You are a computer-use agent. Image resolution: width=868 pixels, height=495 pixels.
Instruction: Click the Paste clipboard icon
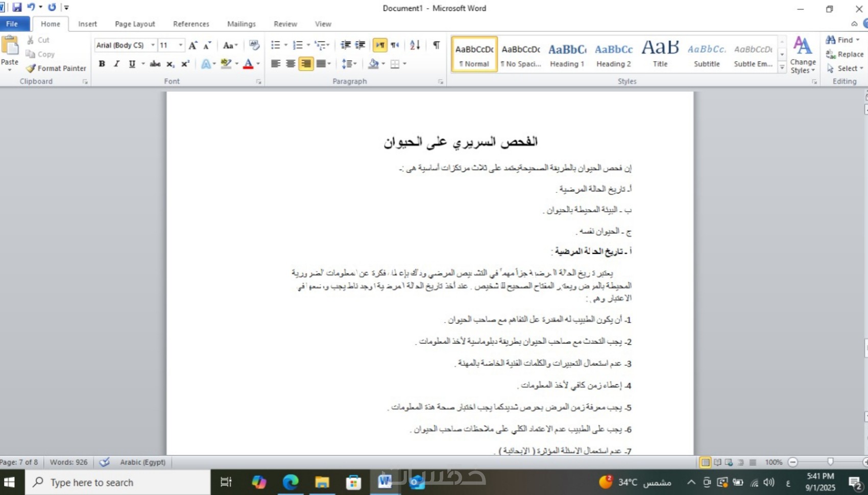click(10, 46)
